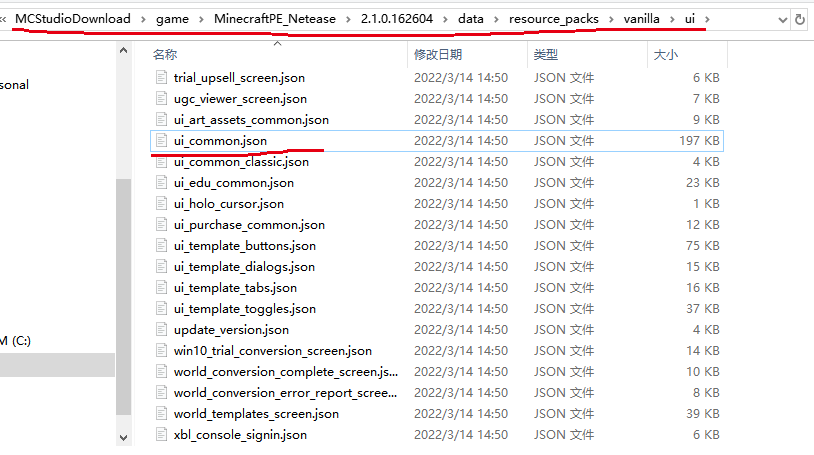Navigate to MCStudioDownload folder in breadcrumb
The width and height of the screenshot is (814, 455).
pos(73,19)
